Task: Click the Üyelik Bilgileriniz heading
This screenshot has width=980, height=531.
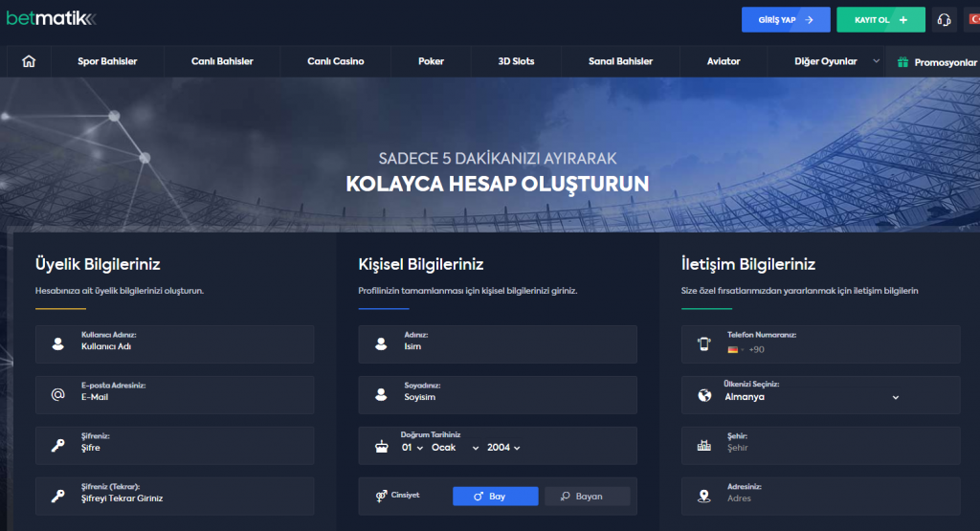Action: point(98,264)
